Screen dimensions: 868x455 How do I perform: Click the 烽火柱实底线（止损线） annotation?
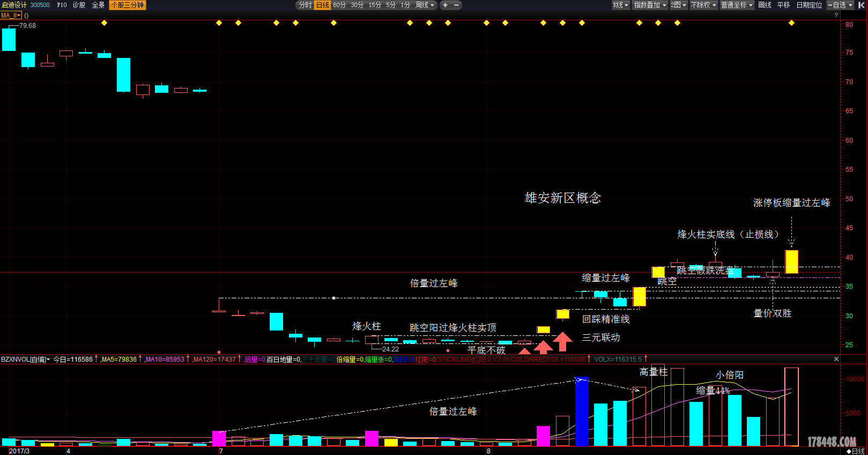pyautogui.click(x=728, y=234)
